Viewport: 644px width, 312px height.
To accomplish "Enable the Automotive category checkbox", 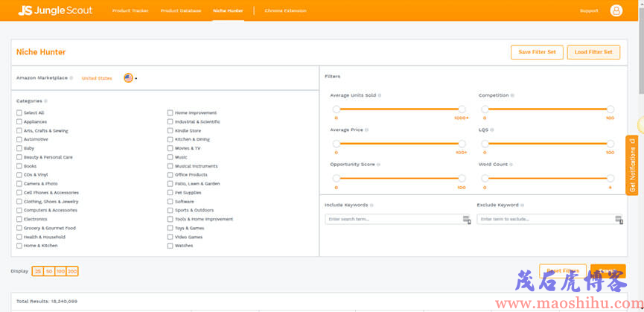I will click(x=19, y=139).
